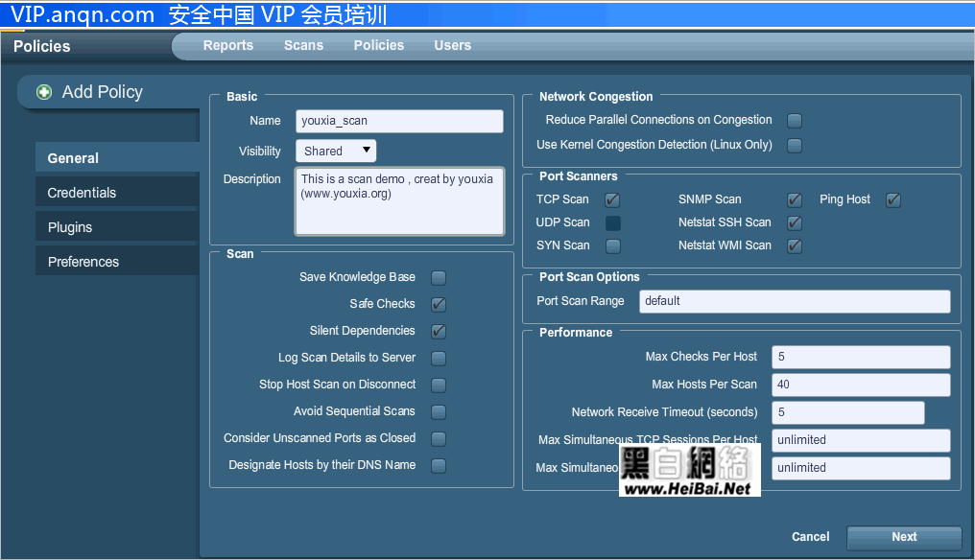Screen dimensions: 975x560
Task: Enable Log Scan Details to Server
Action: (x=439, y=359)
